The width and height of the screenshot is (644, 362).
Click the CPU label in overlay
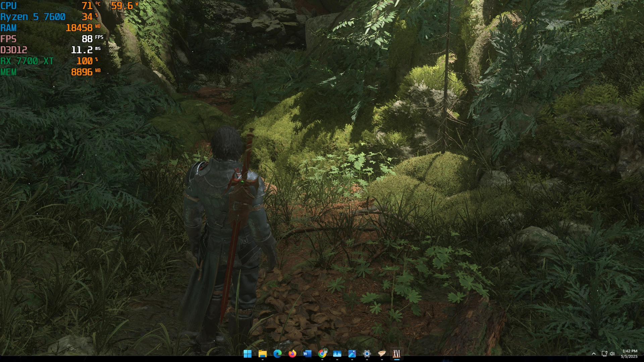click(x=8, y=6)
